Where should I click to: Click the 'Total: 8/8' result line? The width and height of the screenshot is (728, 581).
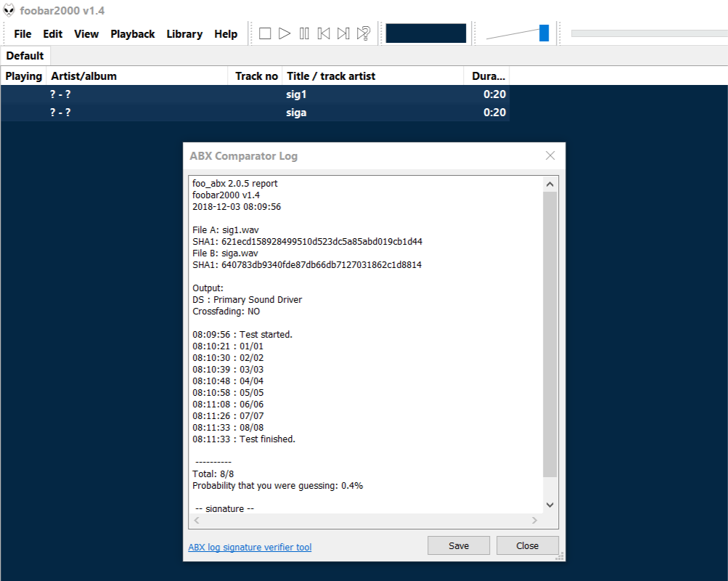coord(213,474)
